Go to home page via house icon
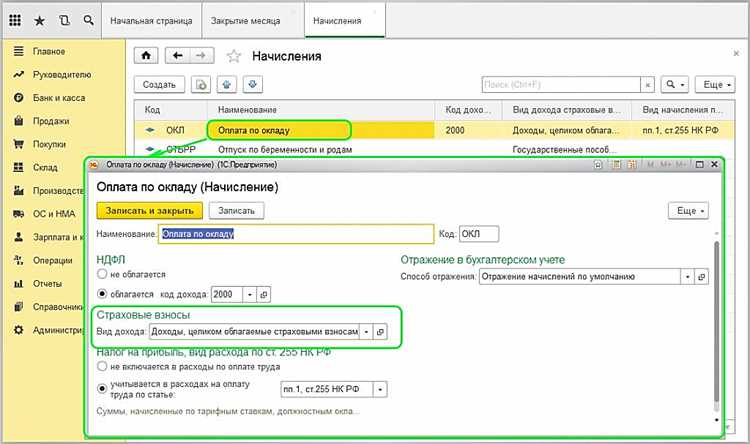Screen dimensions: 750x444 [146, 56]
